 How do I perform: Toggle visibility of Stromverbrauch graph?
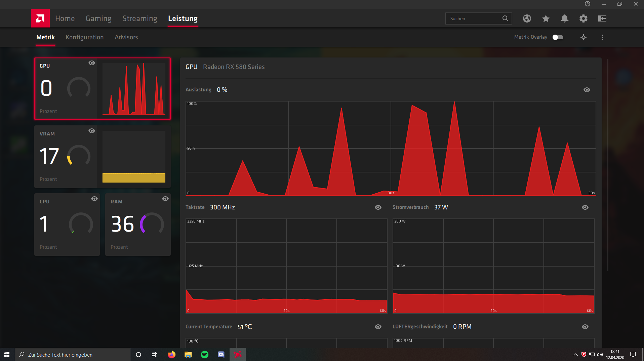click(x=585, y=207)
